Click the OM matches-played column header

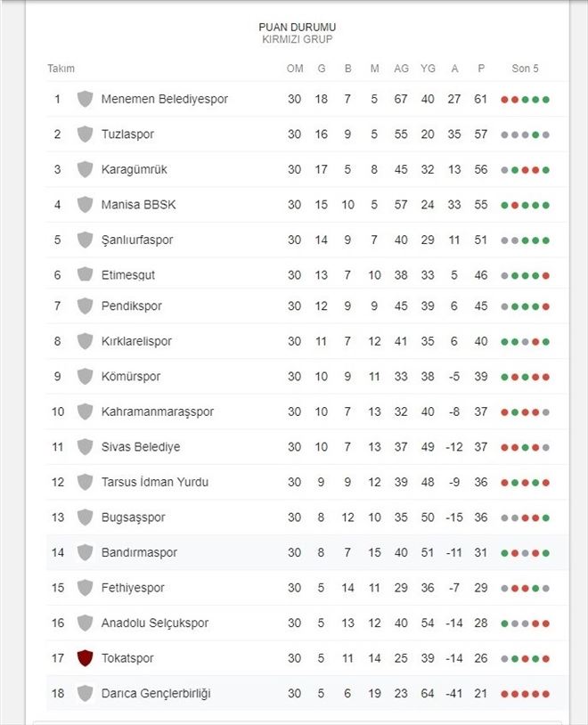coord(295,69)
